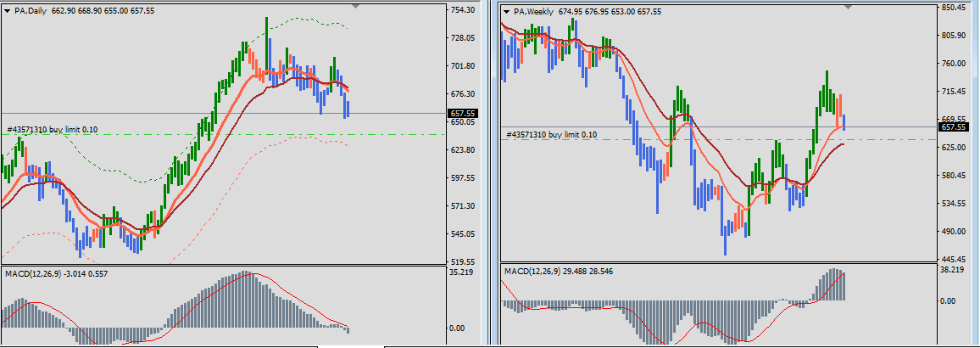Screen dimensions: 980x348
Task: Click the buy limit order label in Weekly chart
Action: [x=551, y=135]
